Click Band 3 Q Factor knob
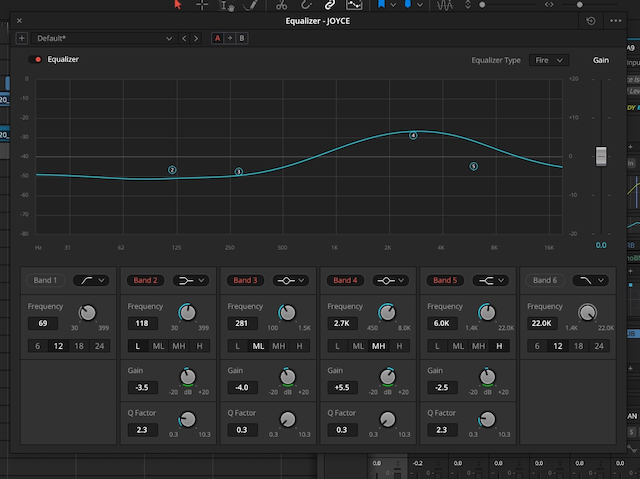 tap(288, 419)
